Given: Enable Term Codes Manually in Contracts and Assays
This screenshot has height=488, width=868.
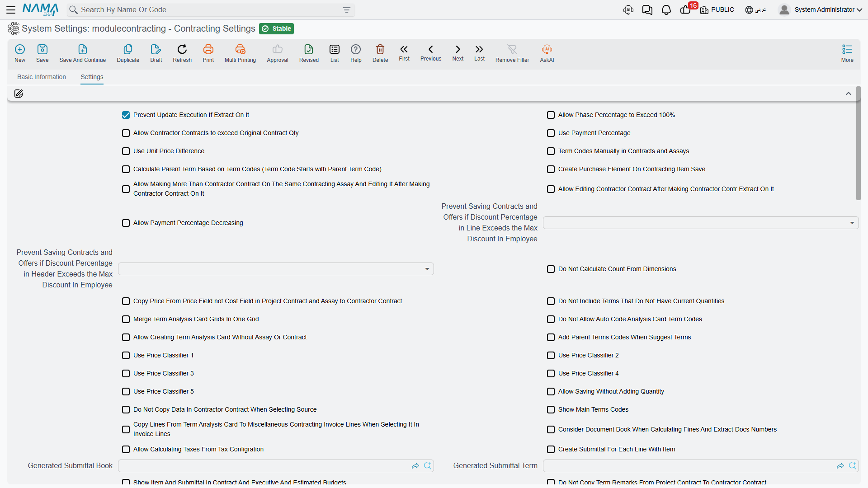Looking at the screenshot, I should [x=551, y=151].
